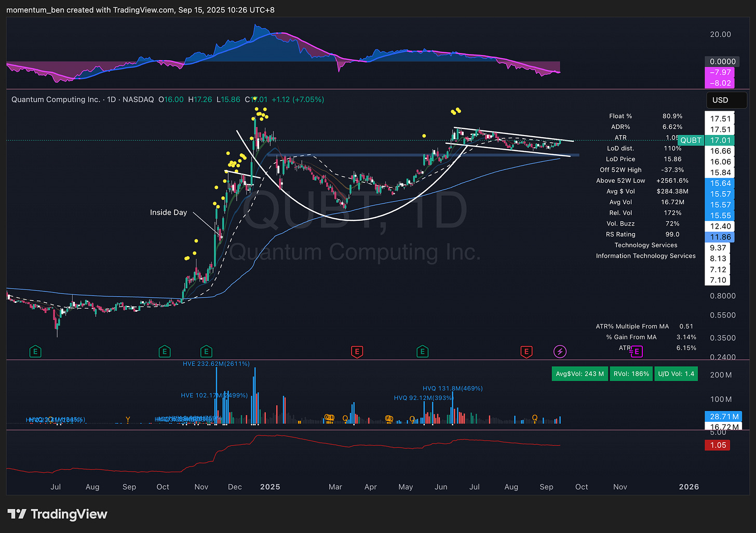The height and width of the screenshot is (533, 756).
Task: Open the USD currency selector
Action: pos(726,100)
